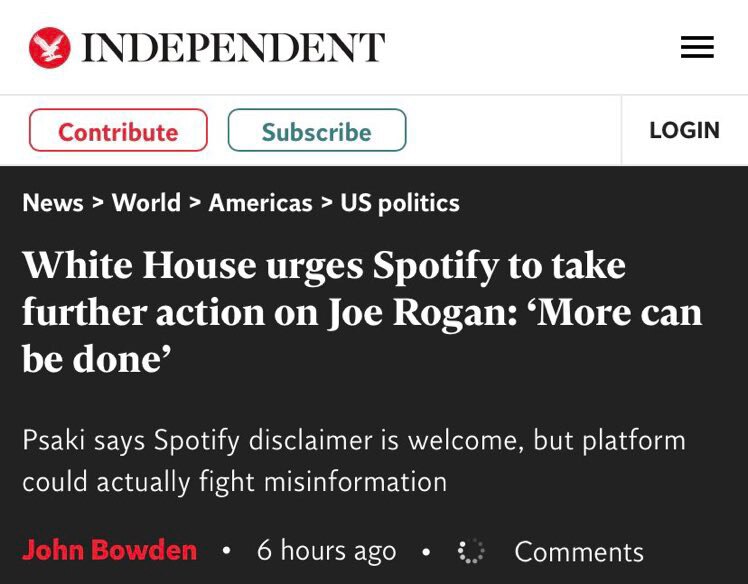View author John Bowden's profile
This screenshot has height=584, width=748.
(x=110, y=551)
